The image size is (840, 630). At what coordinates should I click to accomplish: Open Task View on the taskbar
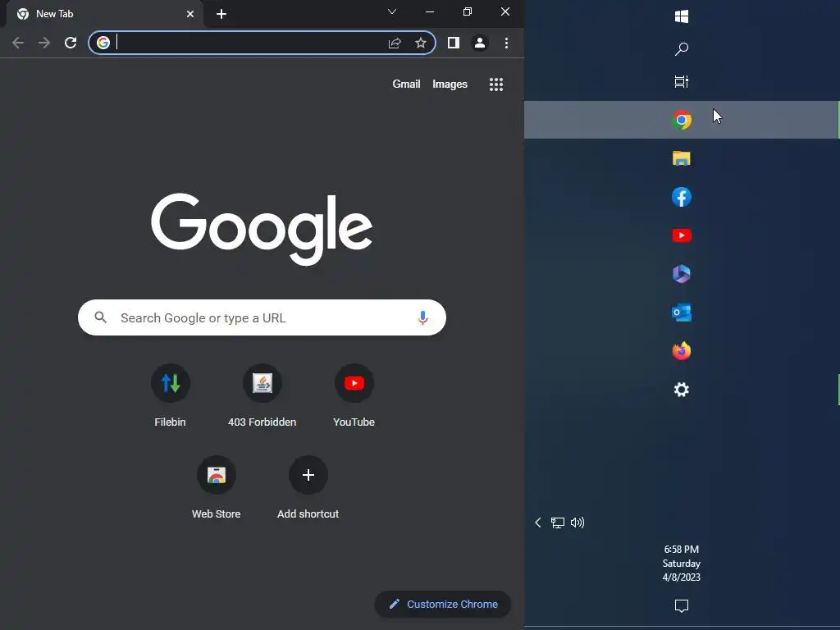(x=682, y=81)
